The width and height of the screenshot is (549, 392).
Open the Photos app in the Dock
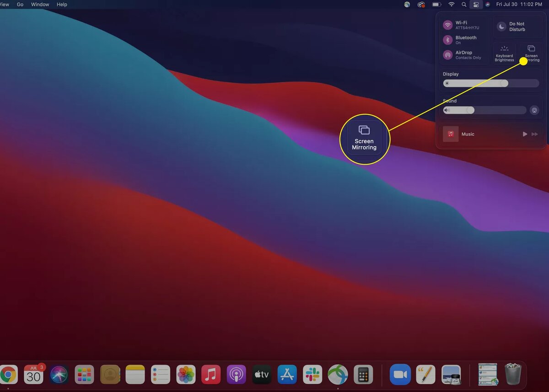tap(186, 375)
